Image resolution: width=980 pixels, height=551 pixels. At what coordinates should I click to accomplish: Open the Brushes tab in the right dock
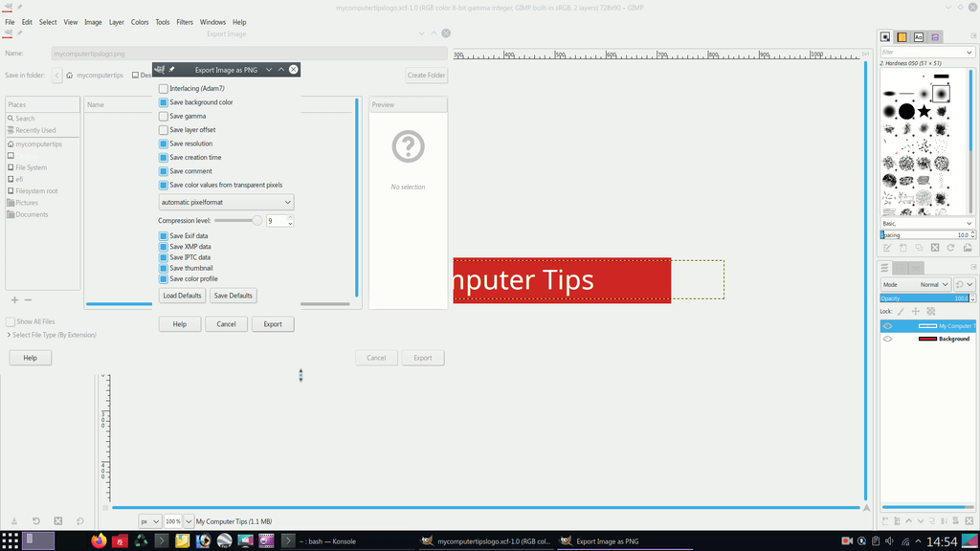(x=885, y=37)
